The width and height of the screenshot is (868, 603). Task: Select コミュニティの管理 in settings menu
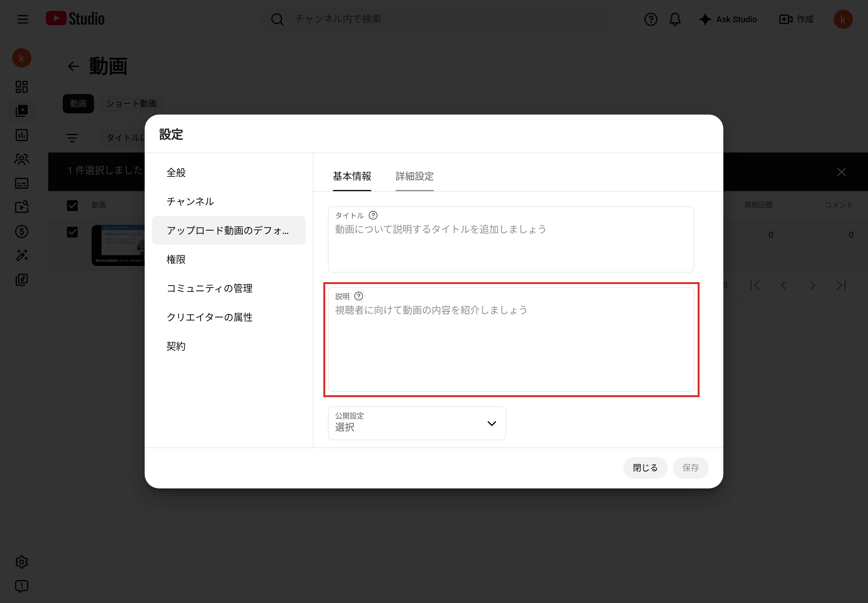click(228, 288)
